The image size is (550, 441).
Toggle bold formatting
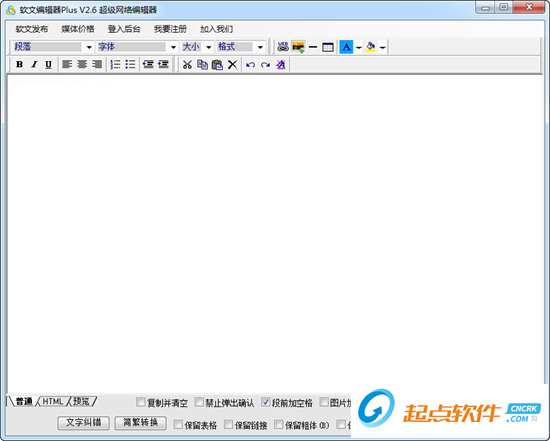20,65
